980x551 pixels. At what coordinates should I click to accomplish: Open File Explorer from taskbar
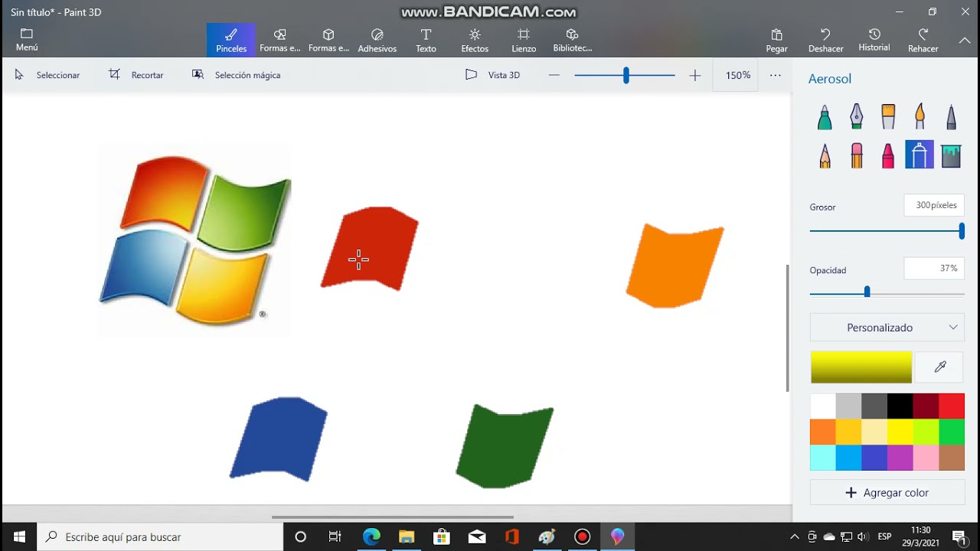pyautogui.click(x=407, y=537)
